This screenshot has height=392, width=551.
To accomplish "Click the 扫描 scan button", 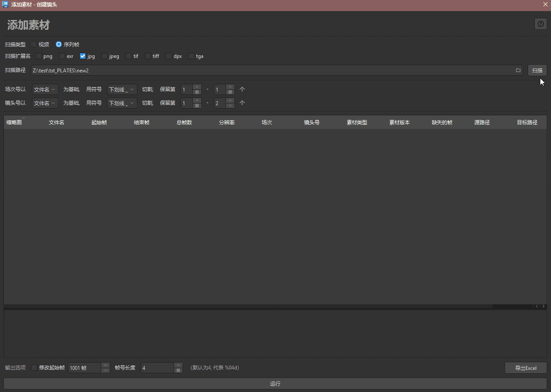I will (x=537, y=70).
